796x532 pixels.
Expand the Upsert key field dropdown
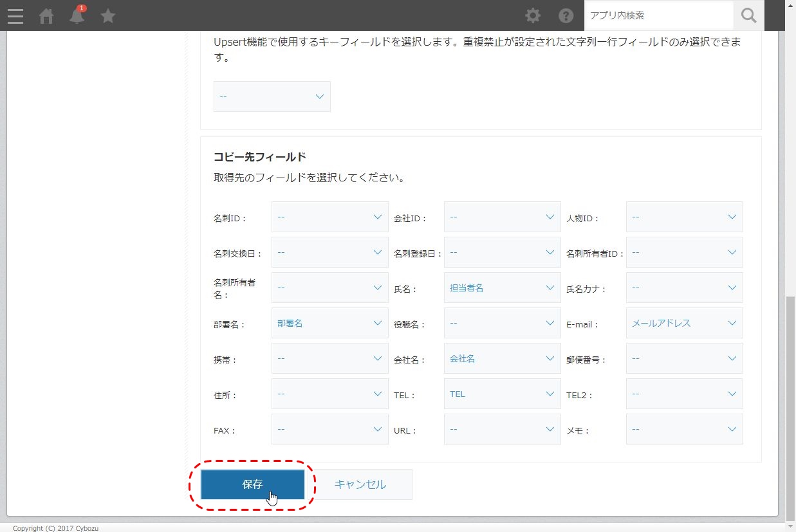click(x=272, y=96)
